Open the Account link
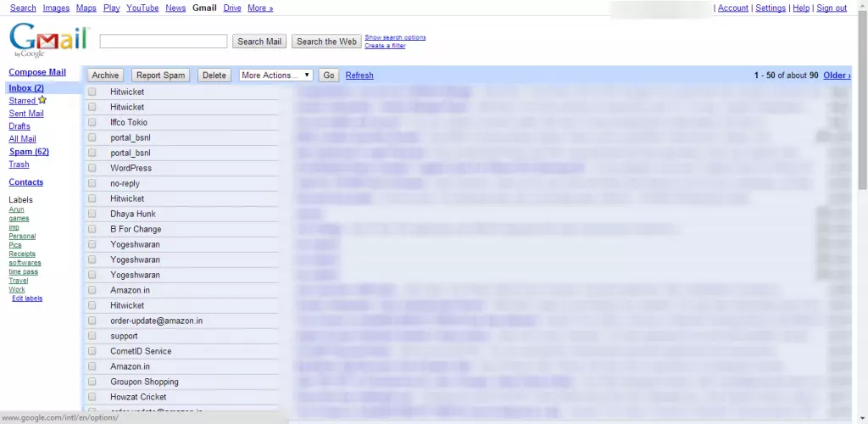This screenshot has width=868, height=424. 733,8
